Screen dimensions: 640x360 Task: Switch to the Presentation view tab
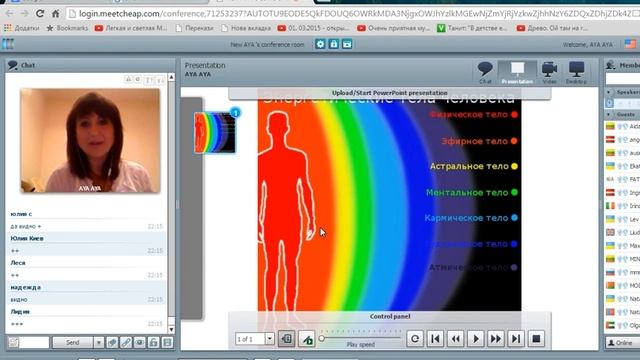coord(517,73)
